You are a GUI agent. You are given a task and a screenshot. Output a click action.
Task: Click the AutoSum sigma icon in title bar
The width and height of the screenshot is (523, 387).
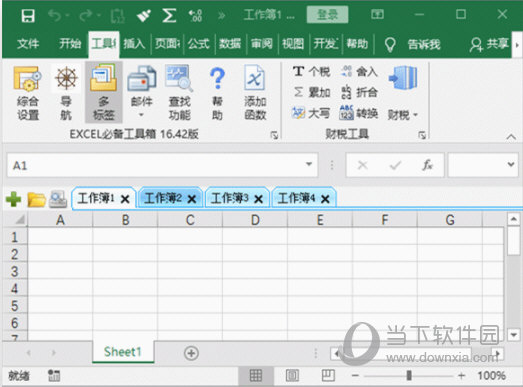click(169, 15)
